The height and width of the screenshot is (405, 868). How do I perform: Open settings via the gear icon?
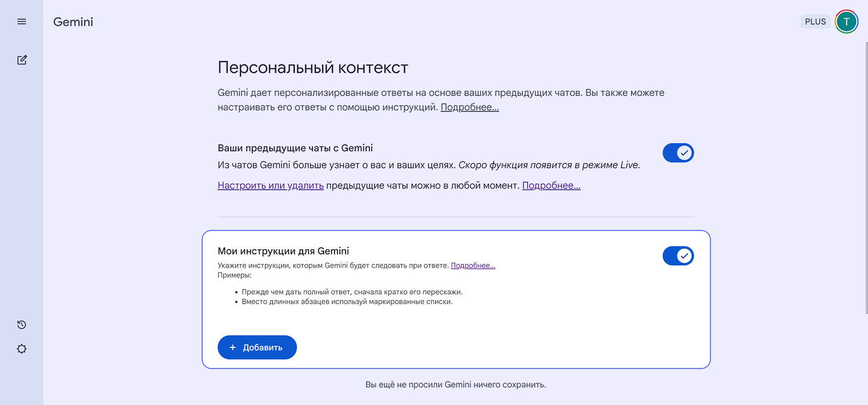[22, 349]
